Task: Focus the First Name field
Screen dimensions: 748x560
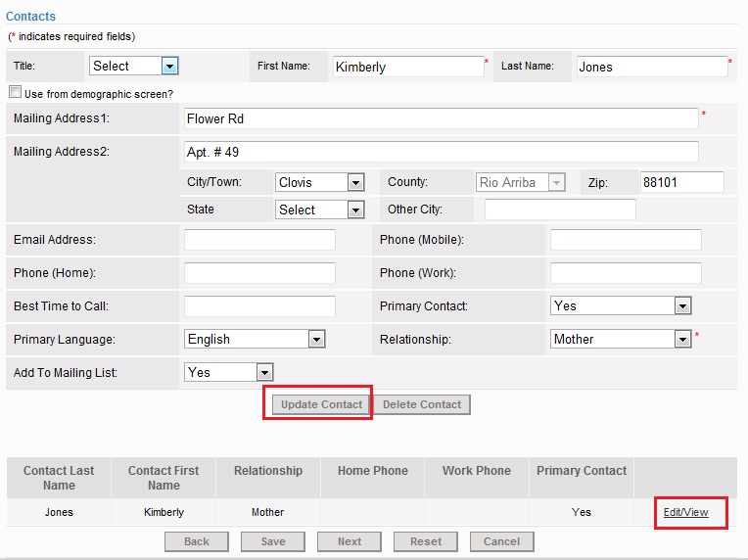Action: (x=407, y=67)
